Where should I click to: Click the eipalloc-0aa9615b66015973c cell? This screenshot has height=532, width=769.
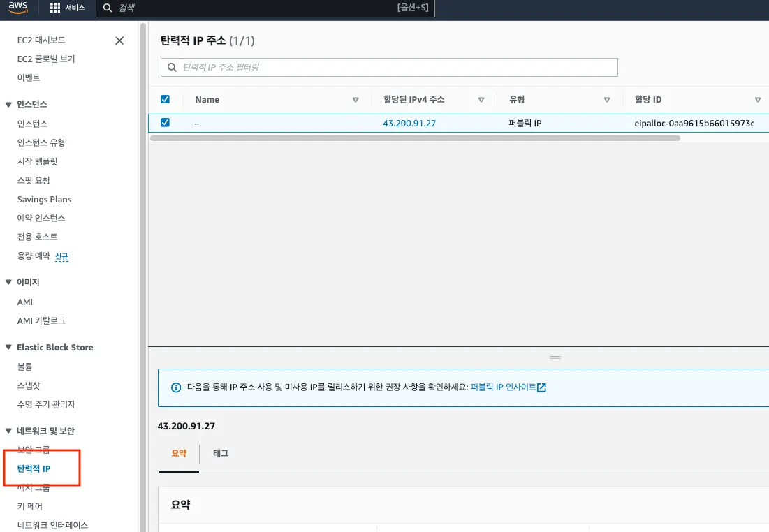point(694,124)
